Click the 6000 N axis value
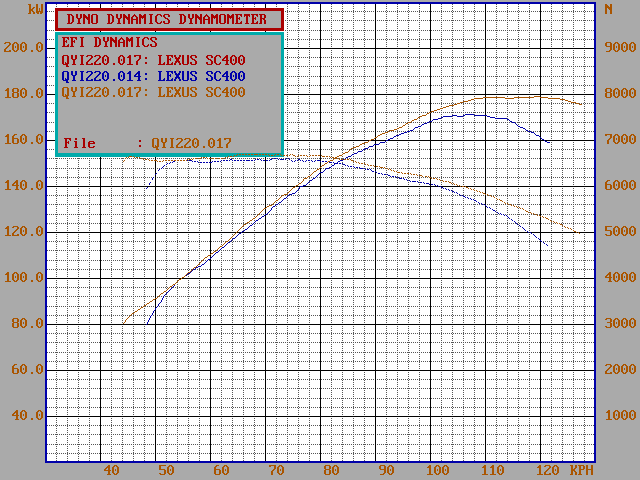This screenshot has height=480, width=640. (620, 185)
